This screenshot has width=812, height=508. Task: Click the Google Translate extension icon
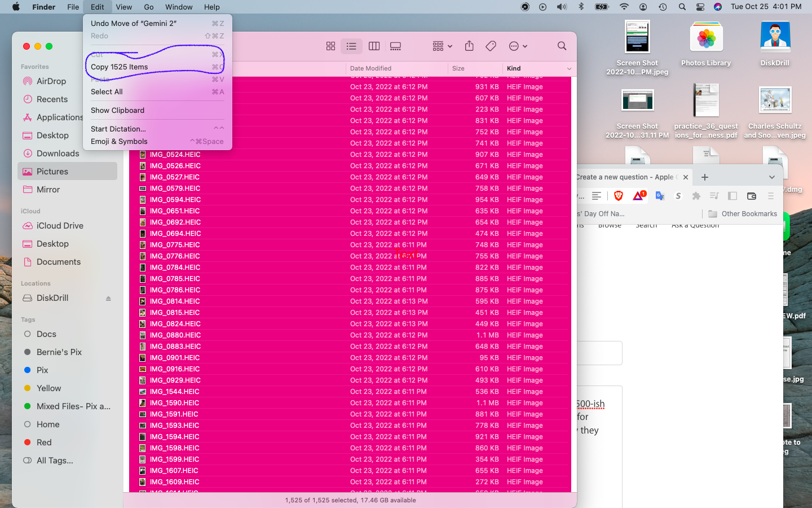[660, 196]
